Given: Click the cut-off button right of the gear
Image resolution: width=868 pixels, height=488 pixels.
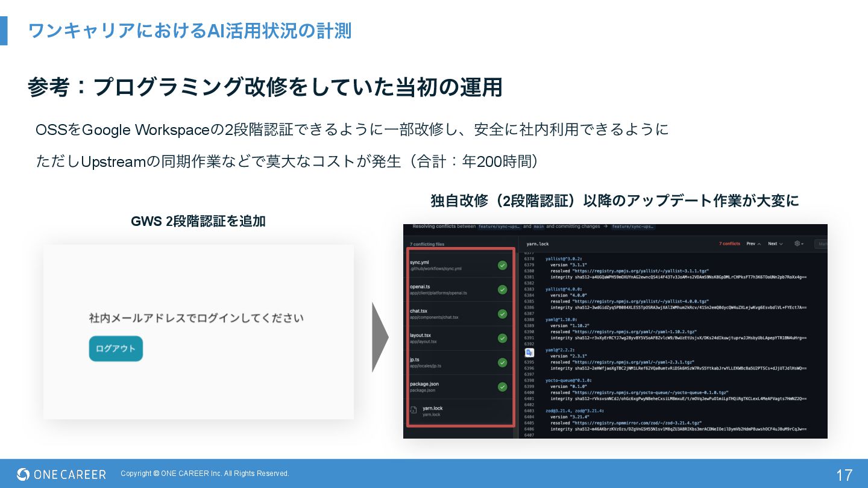Looking at the screenshot, I should [x=820, y=243].
